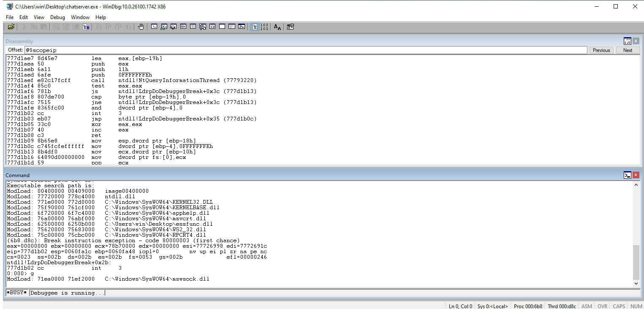Click the Command window vertical scrollbar thumb
Image resolution: width=644 pixels, height=309 pixels.
(x=636, y=261)
